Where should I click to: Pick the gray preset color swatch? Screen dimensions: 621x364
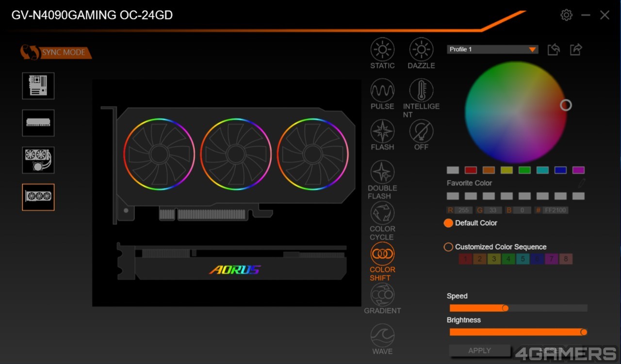pos(453,170)
